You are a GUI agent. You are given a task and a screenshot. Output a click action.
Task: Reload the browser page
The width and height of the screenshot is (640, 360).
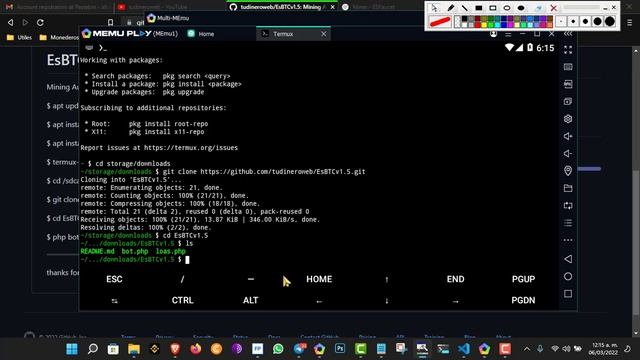click(x=40, y=22)
